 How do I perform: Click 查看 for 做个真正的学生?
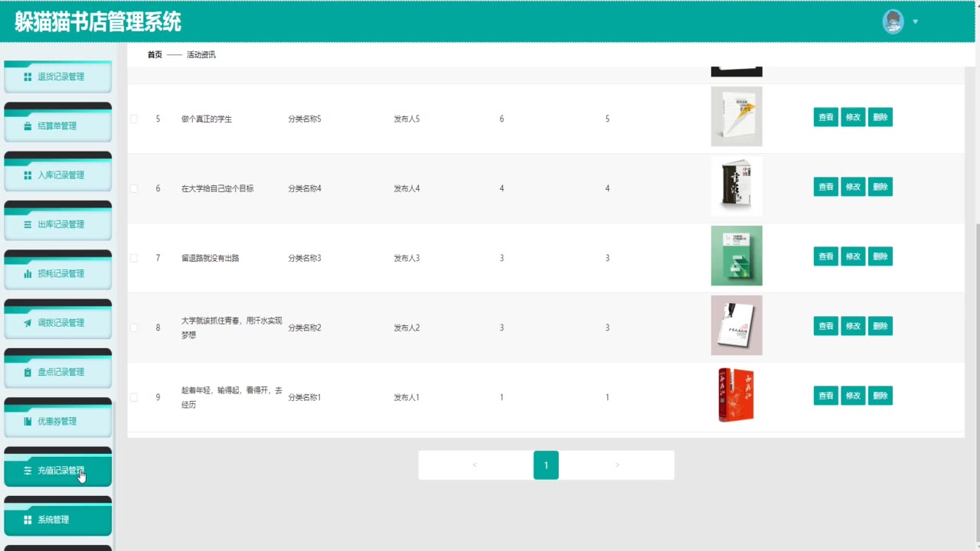(x=826, y=117)
